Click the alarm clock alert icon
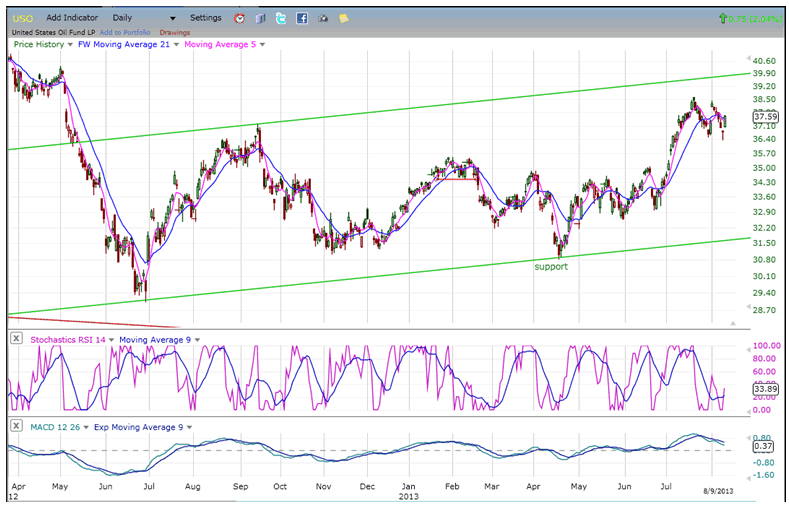This screenshot has height=510, width=789. tap(239, 18)
